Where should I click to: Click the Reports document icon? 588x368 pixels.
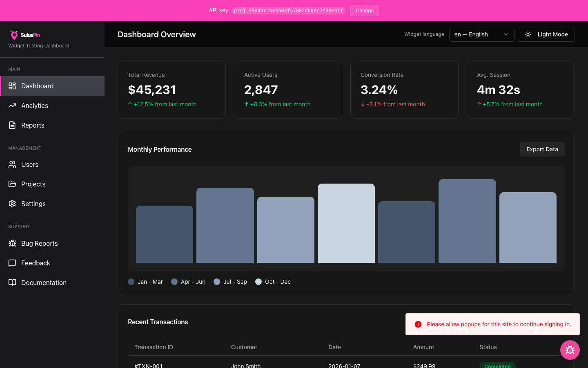(x=12, y=125)
